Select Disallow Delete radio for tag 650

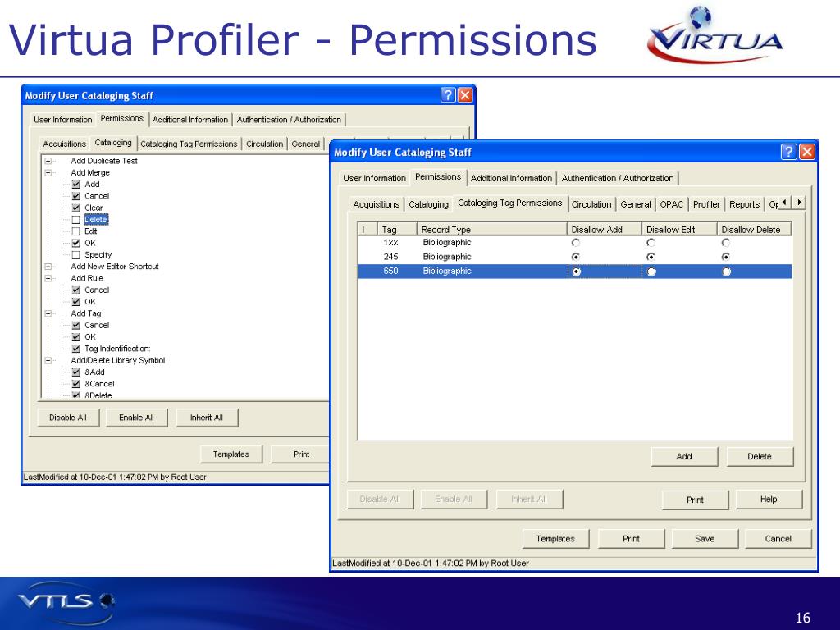727,272
